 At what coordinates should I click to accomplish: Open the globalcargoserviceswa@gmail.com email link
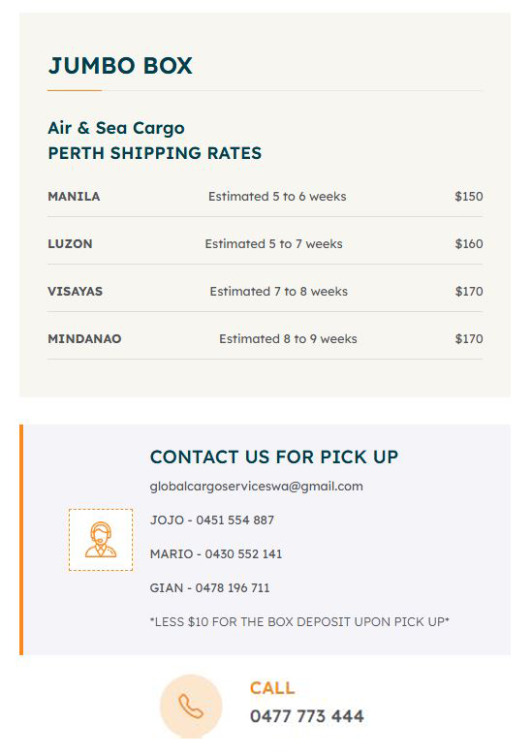tap(257, 486)
